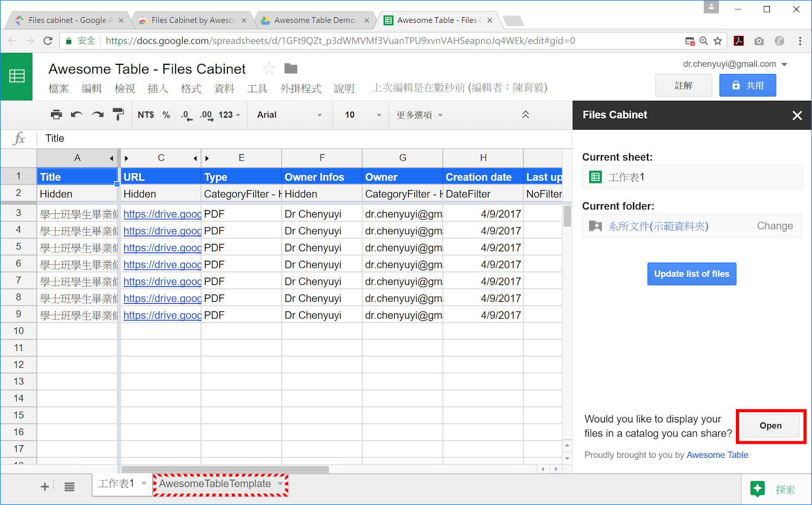Click the camera extension icon
Image resolution: width=812 pixels, height=505 pixels.
point(759,41)
